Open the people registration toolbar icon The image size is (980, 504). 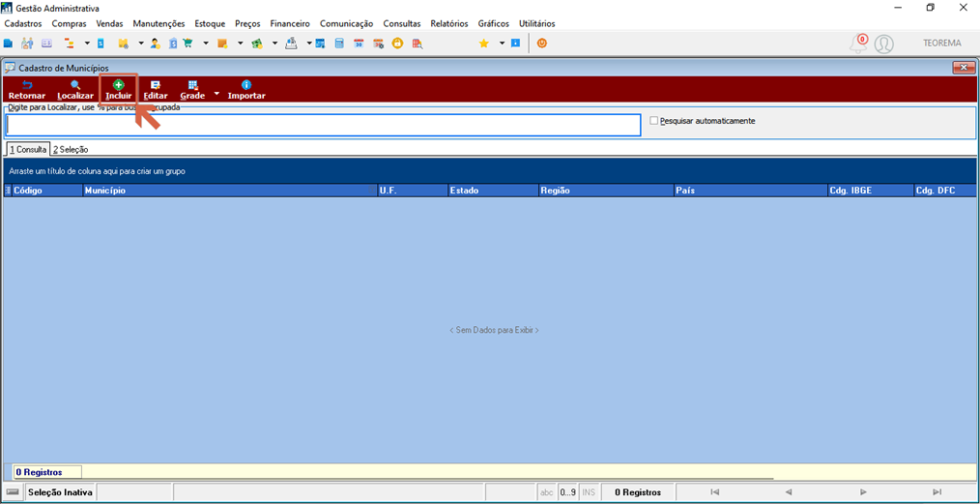27,44
